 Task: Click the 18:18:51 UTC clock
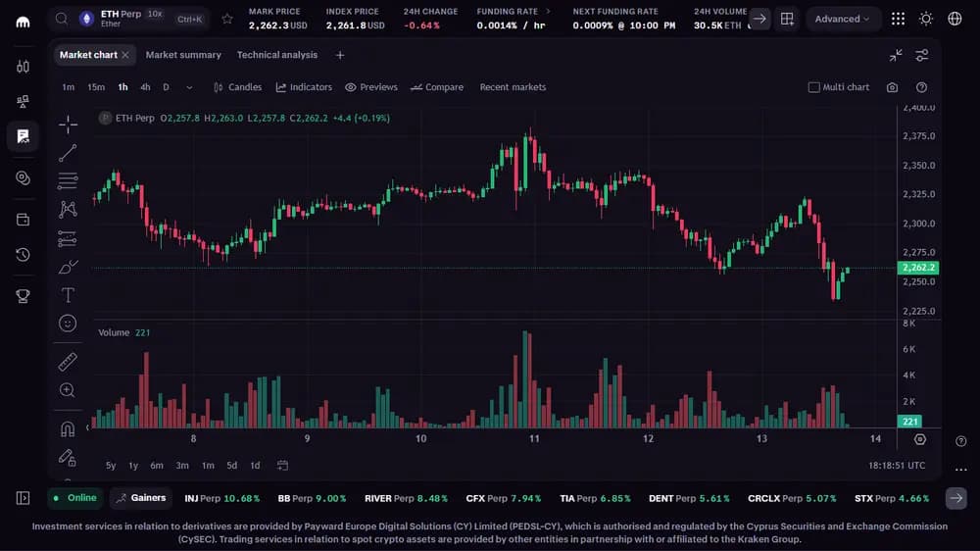897,466
